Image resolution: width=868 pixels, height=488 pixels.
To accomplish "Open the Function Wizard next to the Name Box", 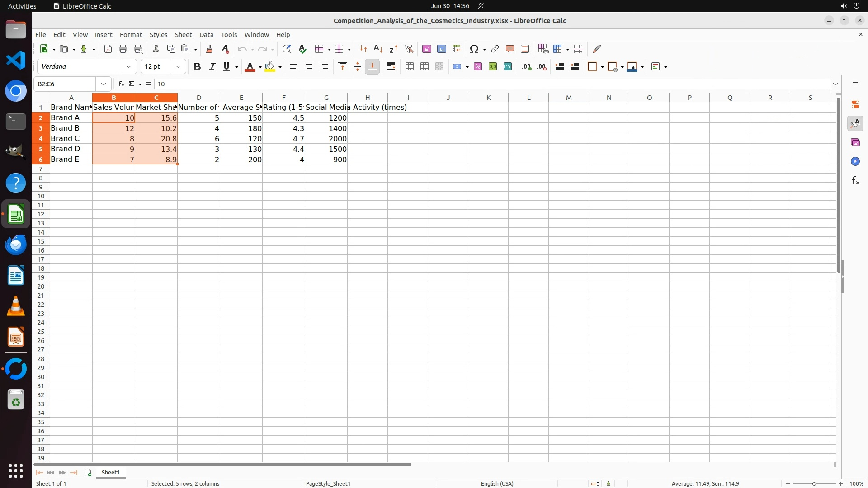I will click(x=121, y=84).
